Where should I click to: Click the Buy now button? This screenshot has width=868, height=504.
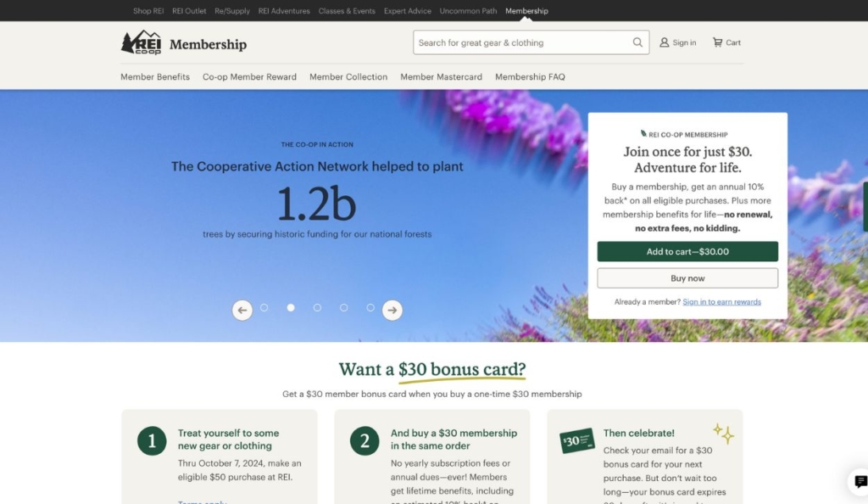tap(687, 278)
